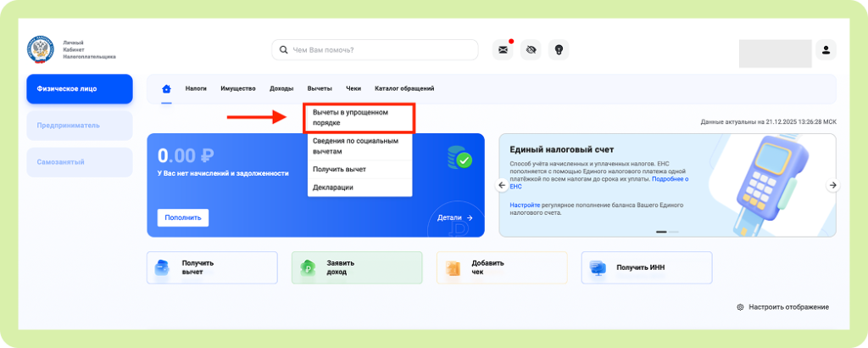Toggle the crossed-eye hide data icon
This screenshot has width=868, height=348.
(531, 50)
